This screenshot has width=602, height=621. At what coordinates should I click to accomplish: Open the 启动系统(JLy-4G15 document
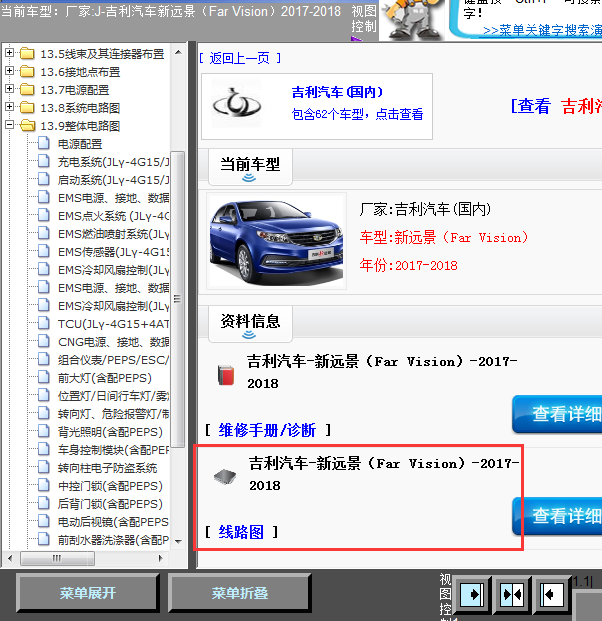pyautogui.click(x=113, y=180)
